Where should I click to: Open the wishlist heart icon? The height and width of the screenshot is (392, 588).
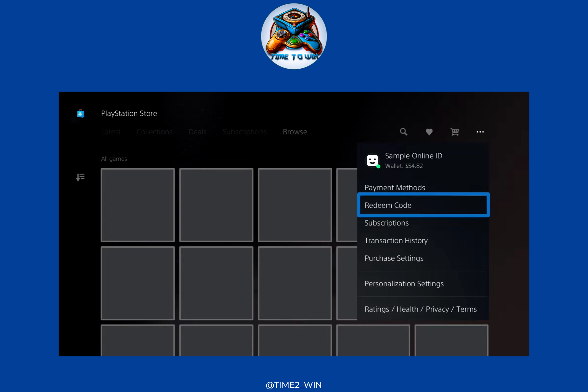point(429,132)
